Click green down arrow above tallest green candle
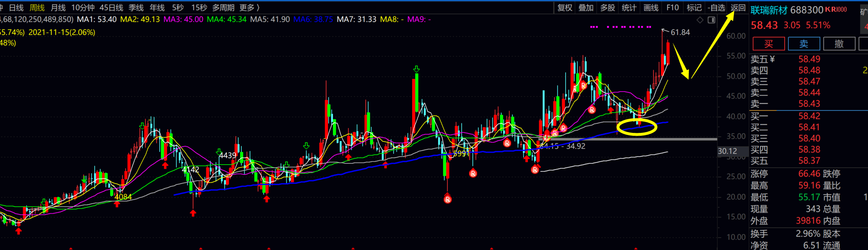868x250 pixels. [x=417, y=69]
